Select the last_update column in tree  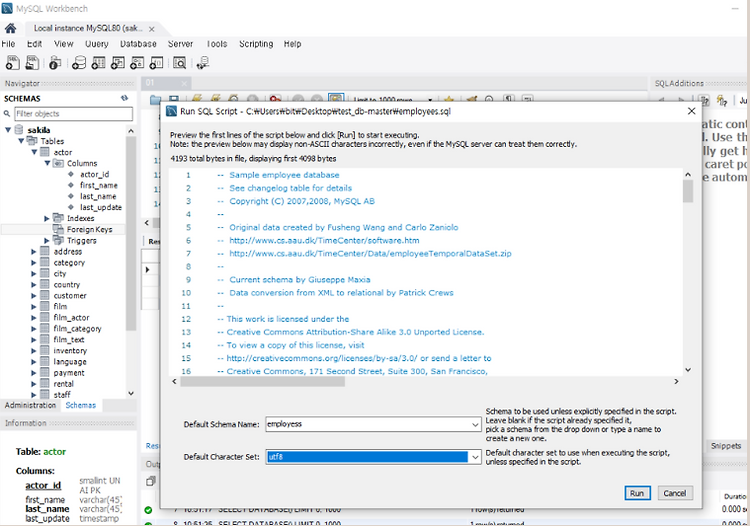(x=100, y=208)
